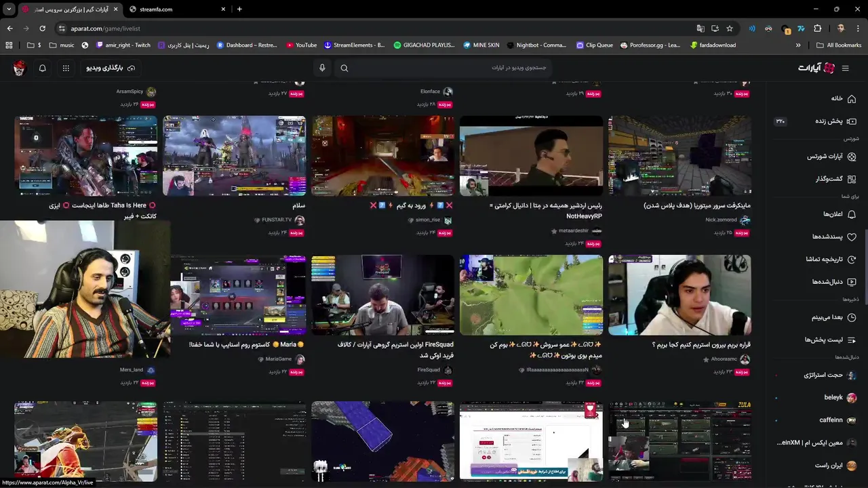The width and height of the screenshot is (868, 488).
Task: Click the browser back arrow
Action: (x=9, y=28)
